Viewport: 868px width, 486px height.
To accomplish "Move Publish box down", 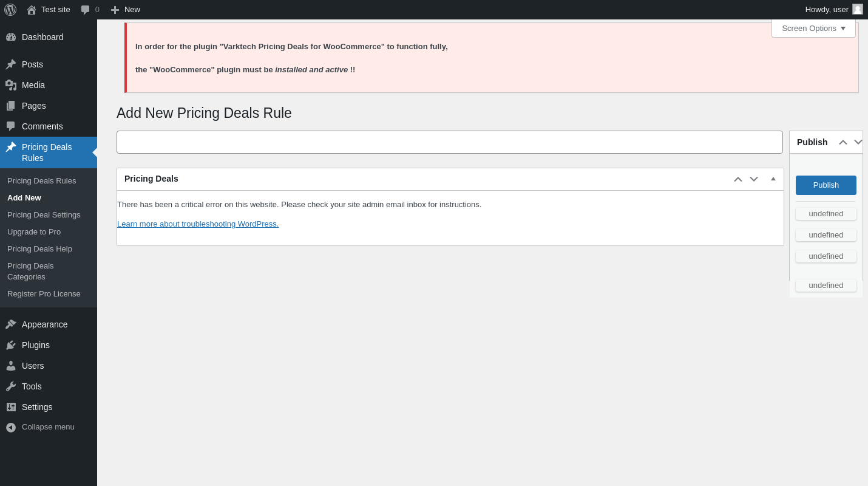I will tap(858, 142).
